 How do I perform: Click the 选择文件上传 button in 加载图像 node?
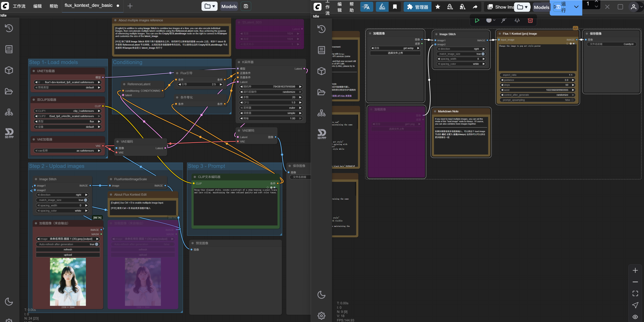tap(395, 53)
